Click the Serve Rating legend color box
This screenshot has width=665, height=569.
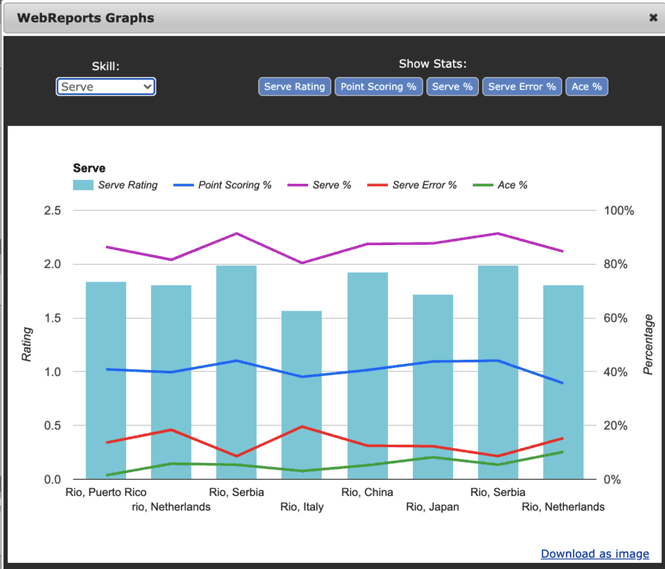click(x=83, y=185)
